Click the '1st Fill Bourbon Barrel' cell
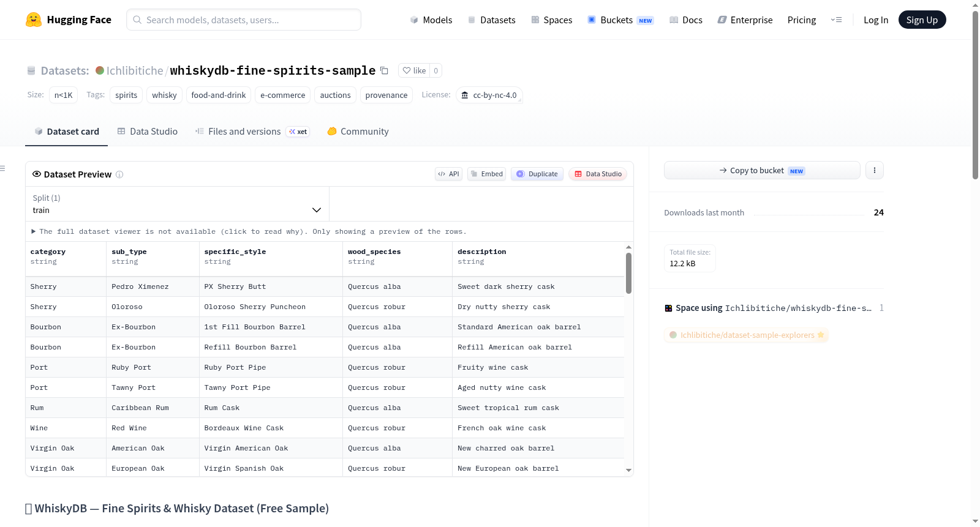This screenshot has width=980, height=527. [x=271, y=327]
